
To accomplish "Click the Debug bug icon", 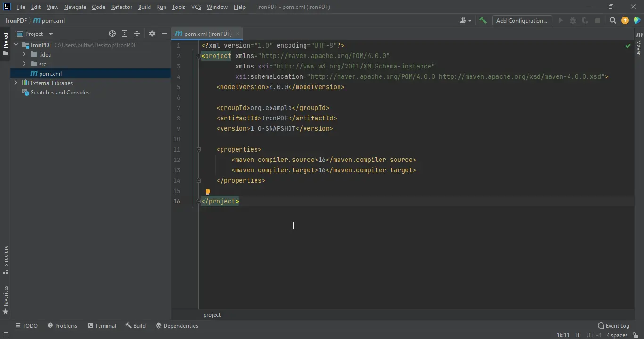I will 573,20.
